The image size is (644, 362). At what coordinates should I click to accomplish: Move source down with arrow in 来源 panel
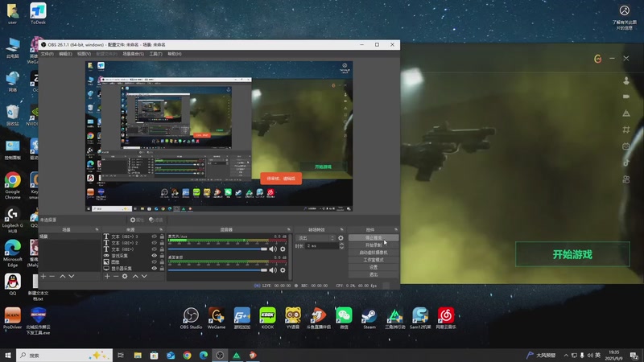click(144, 276)
